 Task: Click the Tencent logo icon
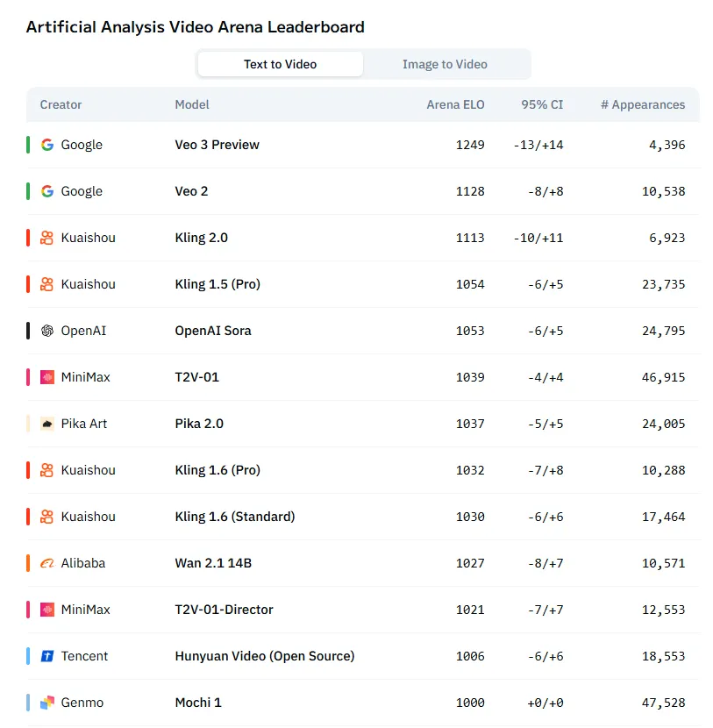47,656
